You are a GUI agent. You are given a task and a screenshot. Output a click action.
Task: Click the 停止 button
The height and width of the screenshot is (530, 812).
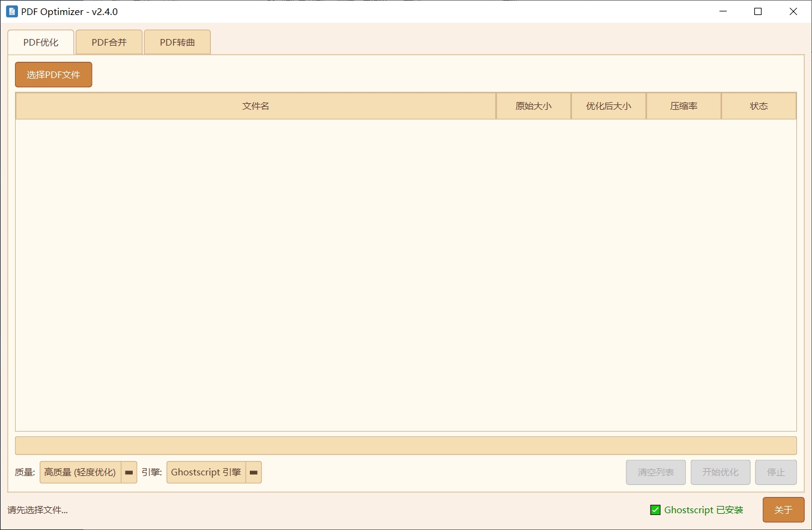[776, 472]
